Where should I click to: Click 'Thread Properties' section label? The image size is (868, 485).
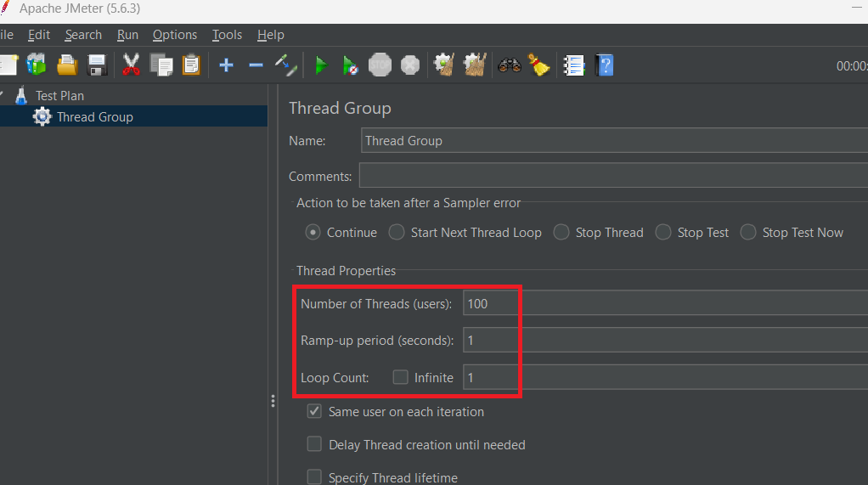click(346, 271)
